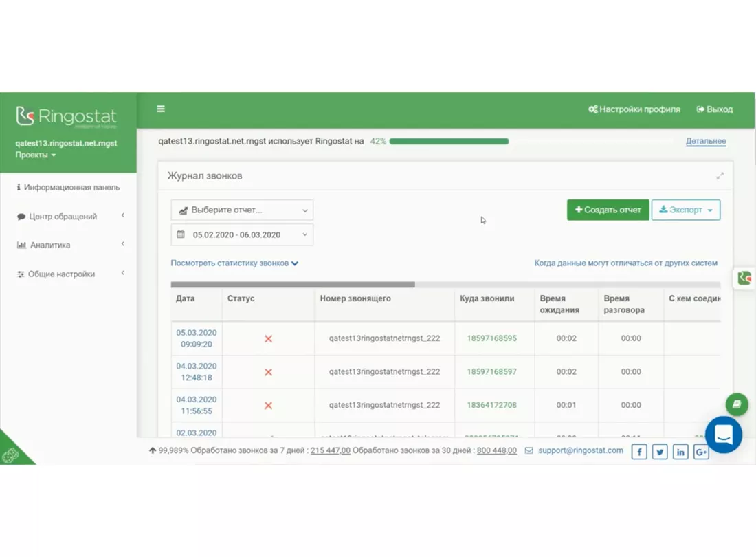Open the Twitter social icon

(660, 452)
